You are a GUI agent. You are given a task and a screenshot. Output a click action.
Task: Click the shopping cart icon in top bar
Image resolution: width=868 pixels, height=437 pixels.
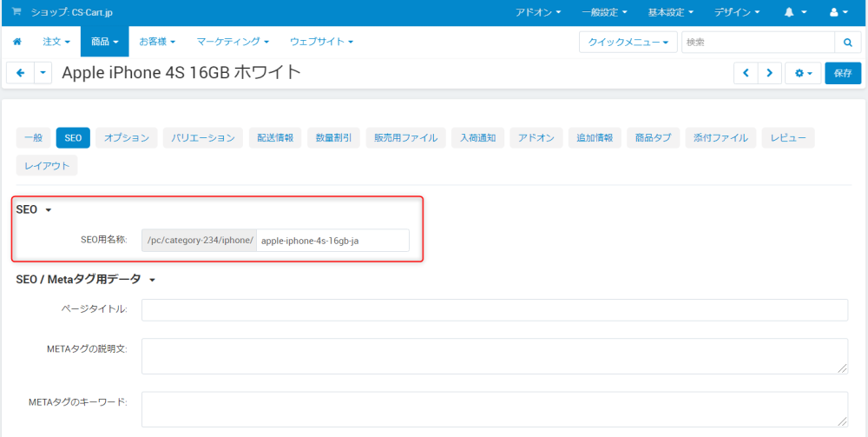click(x=16, y=11)
